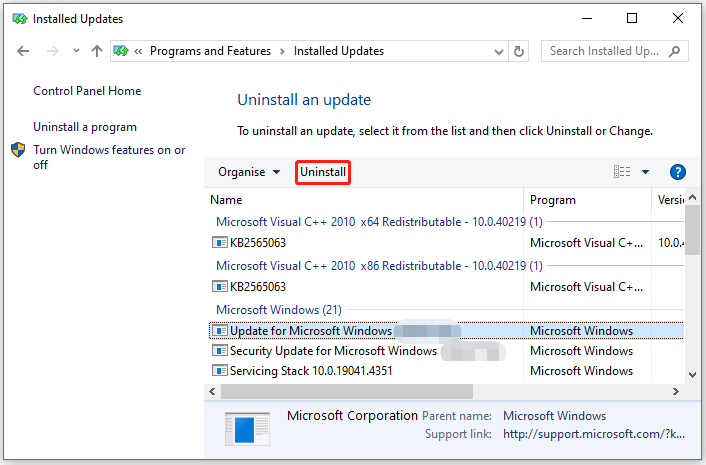Refresh the Installed Updates list
The height and width of the screenshot is (465, 706).
point(519,51)
